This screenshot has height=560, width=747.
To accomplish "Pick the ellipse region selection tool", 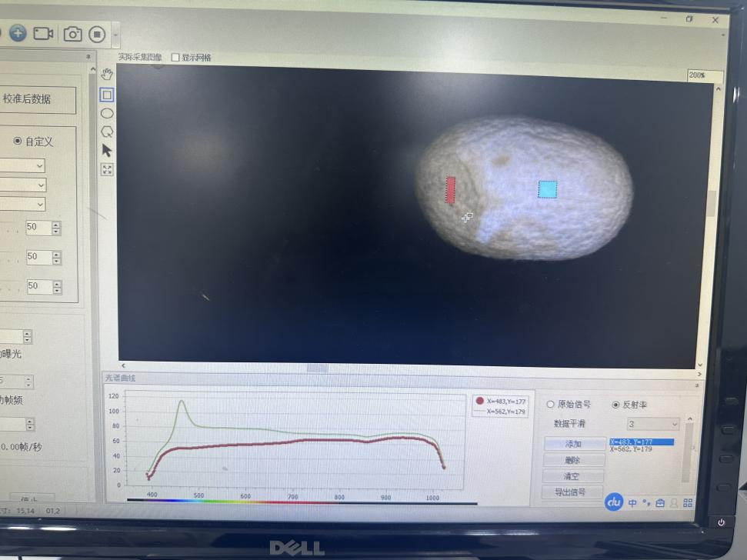I will pyautogui.click(x=108, y=113).
